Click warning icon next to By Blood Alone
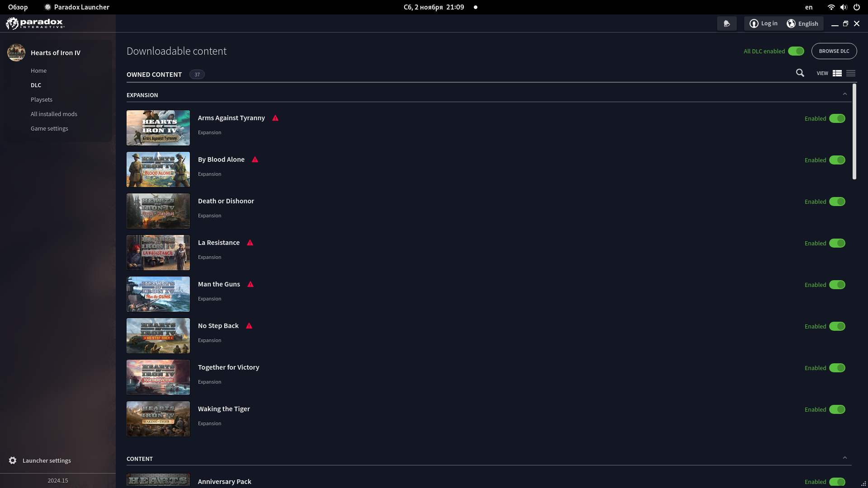 255,160
